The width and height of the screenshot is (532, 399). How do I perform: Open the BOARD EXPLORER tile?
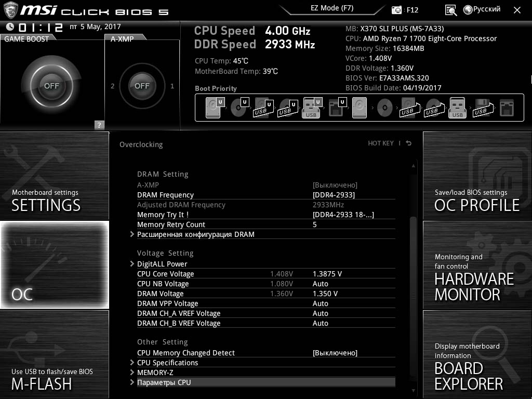click(x=477, y=354)
